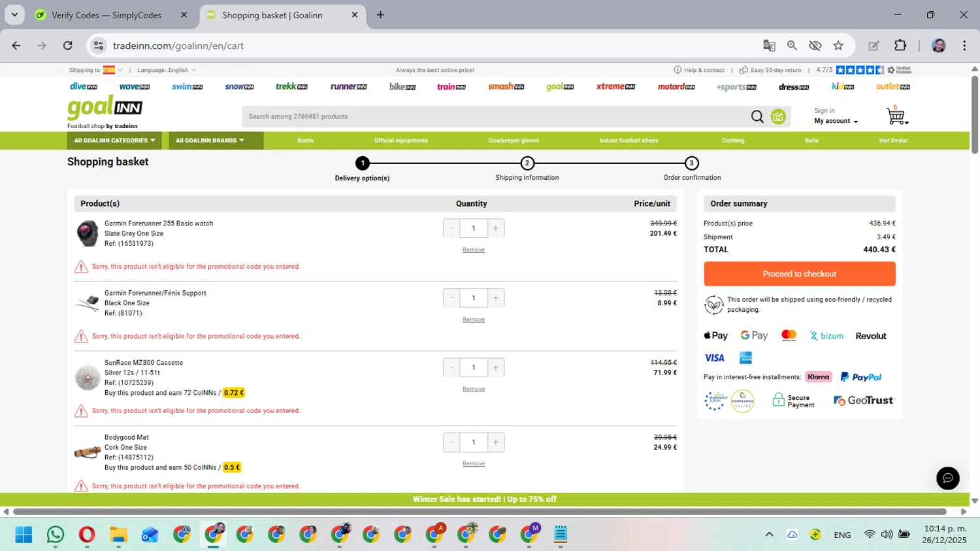Open Official equipments menu item
The width and height of the screenshot is (980, 551).
coord(401,141)
